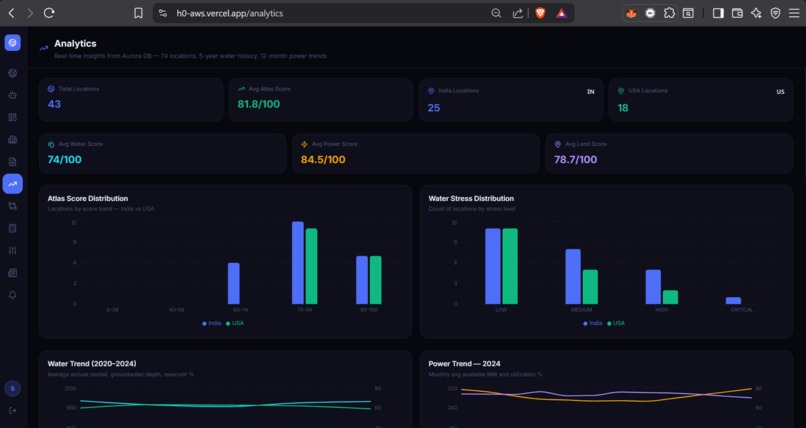This screenshot has height=428, width=806.
Task: Click the USA Locations count 18
Action: 623,108
